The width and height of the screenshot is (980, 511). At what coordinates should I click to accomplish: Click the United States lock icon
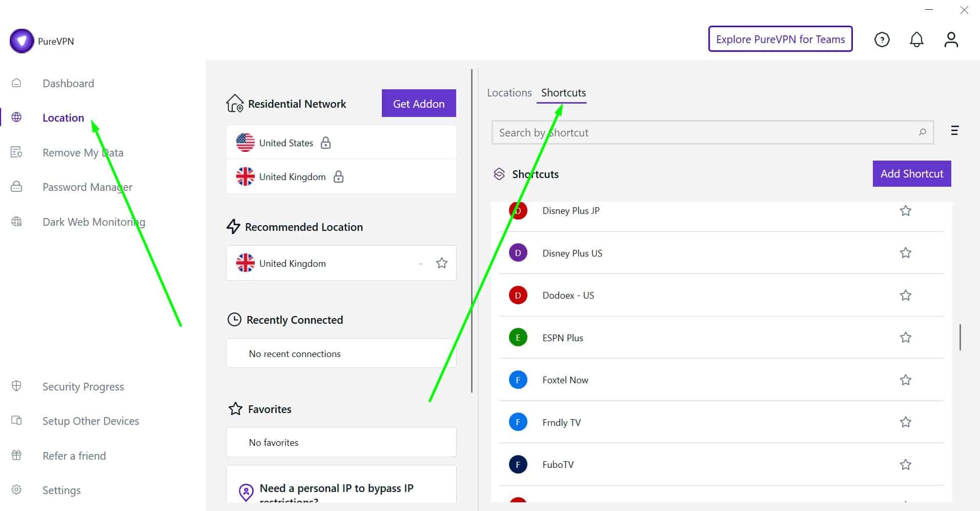(x=325, y=143)
